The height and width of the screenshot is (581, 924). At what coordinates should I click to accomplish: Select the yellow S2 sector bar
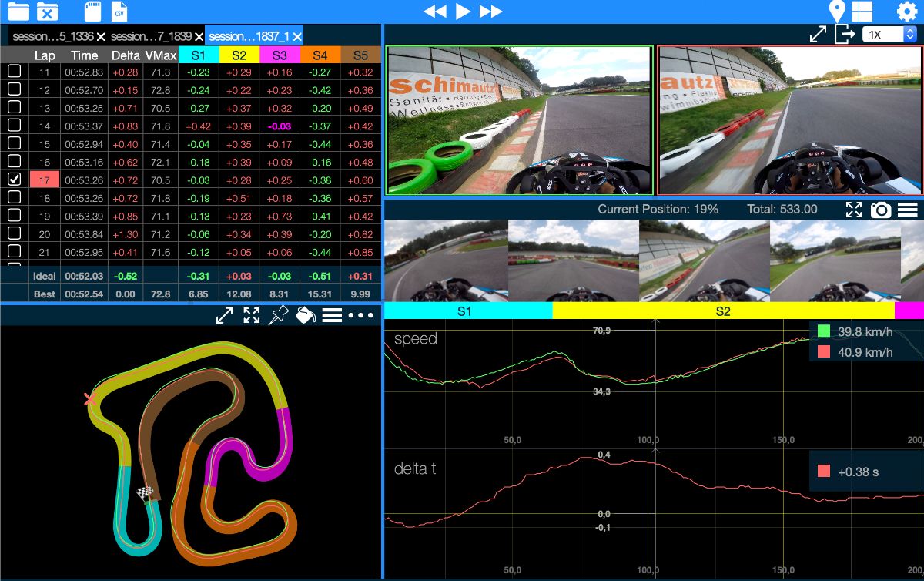(x=723, y=311)
